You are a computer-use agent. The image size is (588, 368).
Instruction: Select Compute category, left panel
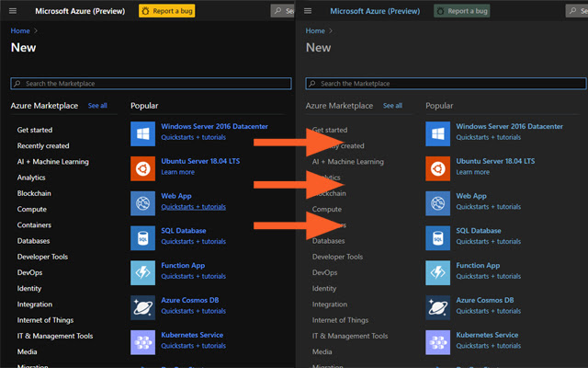(x=32, y=209)
